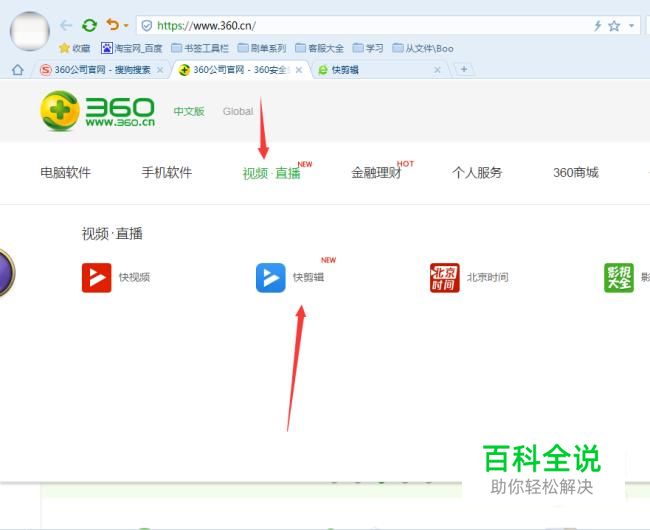Image resolution: width=650 pixels, height=530 pixels.
Task: Go back with the browser back arrow
Action: [x=66, y=26]
